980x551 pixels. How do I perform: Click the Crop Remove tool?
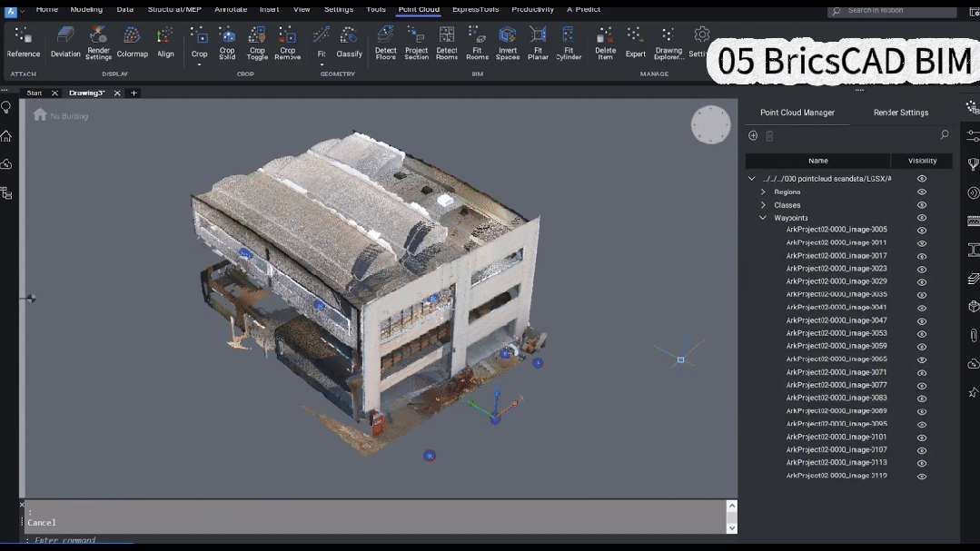(288, 43)
